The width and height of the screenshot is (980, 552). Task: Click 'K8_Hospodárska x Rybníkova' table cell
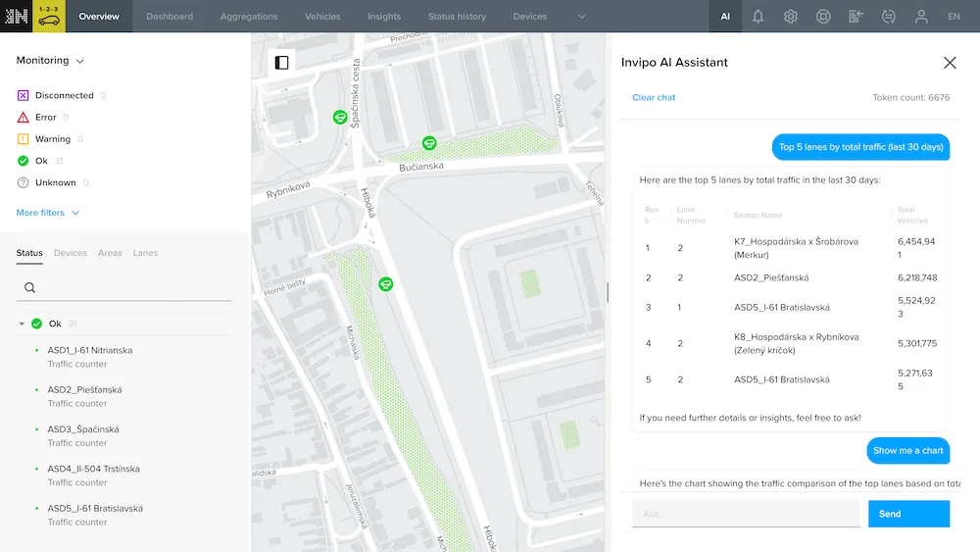(796, 343)
